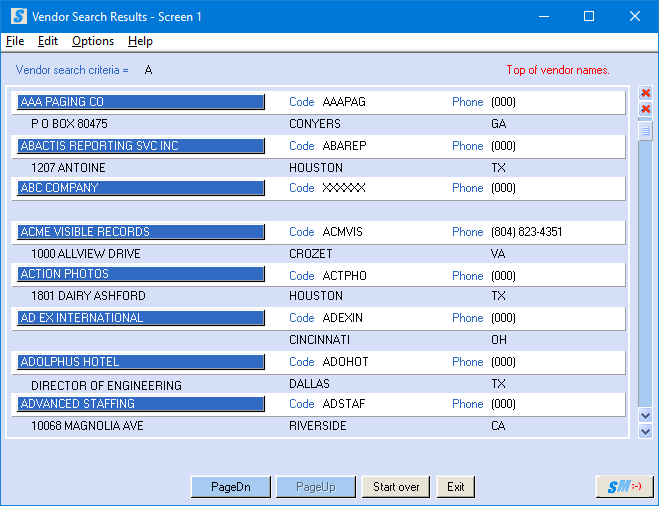The width and height of the screenshot is (659, 506).
Task: Click vendor code ADEXIN
Action: pyautogui.click(x=343, y=318)
